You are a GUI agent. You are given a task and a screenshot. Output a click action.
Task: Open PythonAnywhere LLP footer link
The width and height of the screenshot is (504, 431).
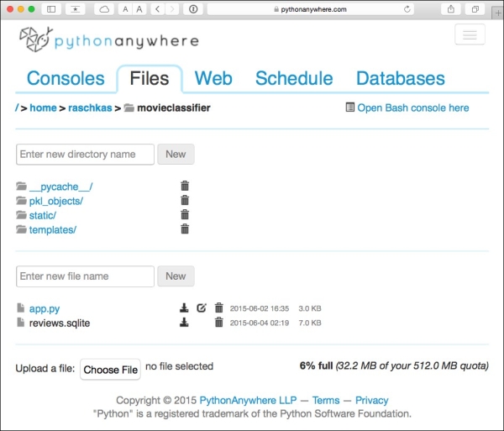pyautogui.click(x=248, y=400)
